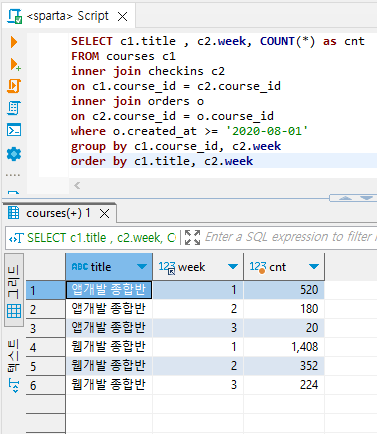
Task: Select row header number 5
Action: point(46,366)
